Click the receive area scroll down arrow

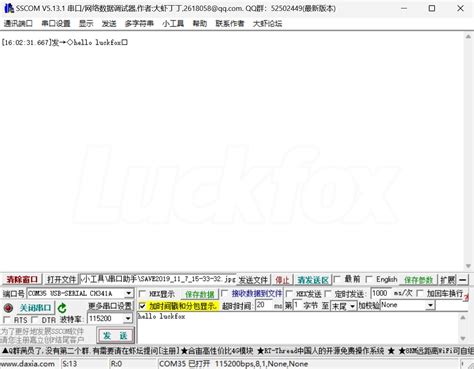[468, 266]
